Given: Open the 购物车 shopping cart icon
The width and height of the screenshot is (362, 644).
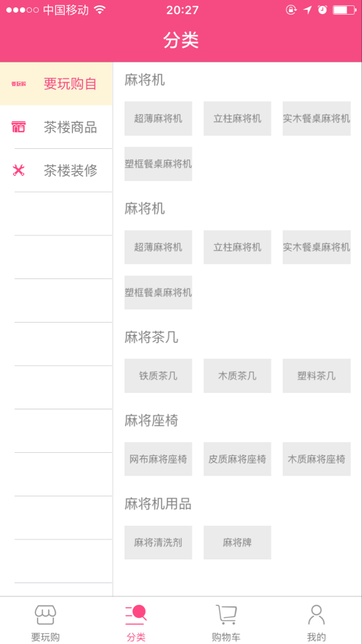Looking at the screenshot, I should (226, 615).
